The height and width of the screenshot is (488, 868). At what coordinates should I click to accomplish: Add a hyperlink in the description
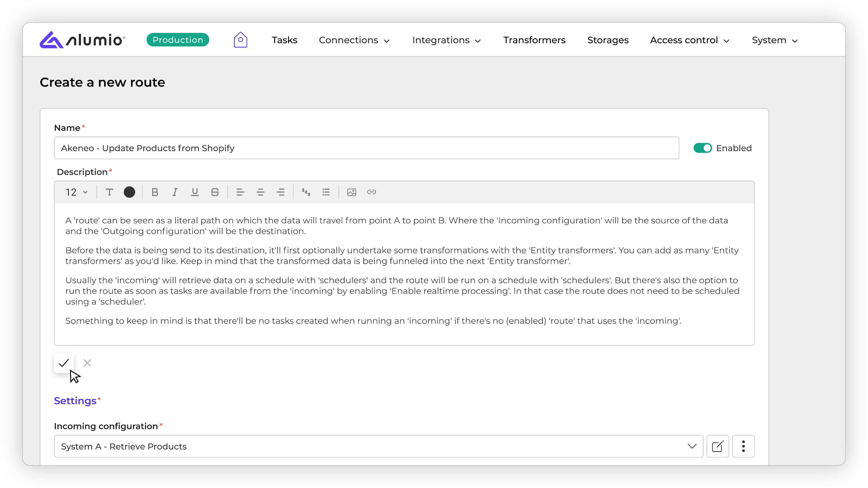[x=371, y=192]
